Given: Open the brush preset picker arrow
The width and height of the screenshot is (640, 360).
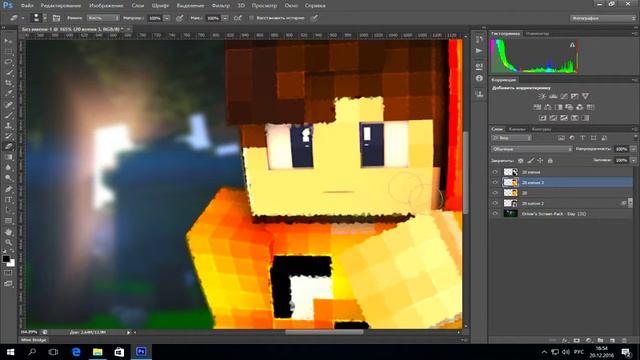Looking at the screenshot, I should tap(45, 18).
